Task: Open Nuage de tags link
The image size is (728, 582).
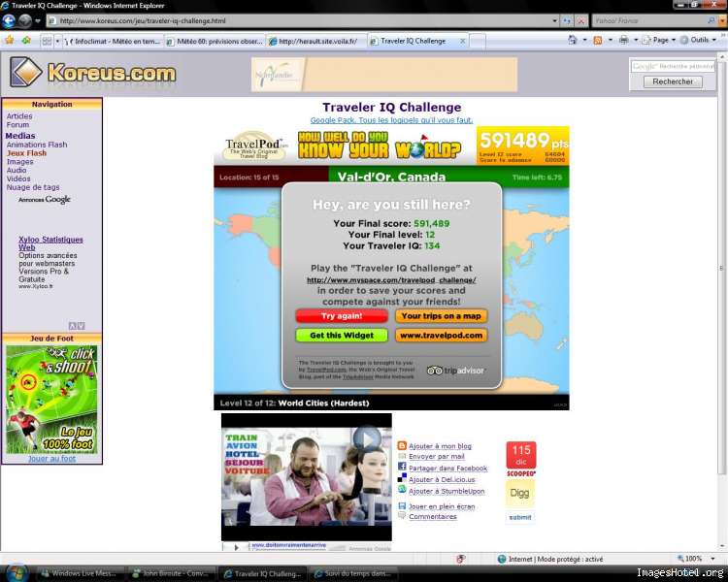Action: coord(33,187)
